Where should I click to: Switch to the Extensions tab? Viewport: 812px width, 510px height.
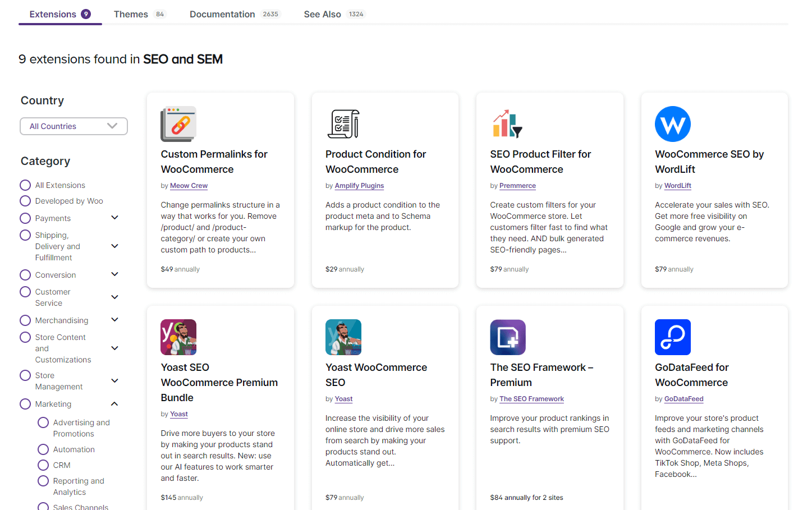pos(60,14)
